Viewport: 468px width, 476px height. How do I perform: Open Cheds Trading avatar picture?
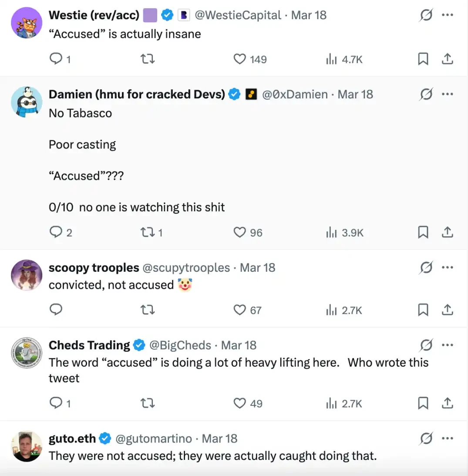tap(27, 353)
